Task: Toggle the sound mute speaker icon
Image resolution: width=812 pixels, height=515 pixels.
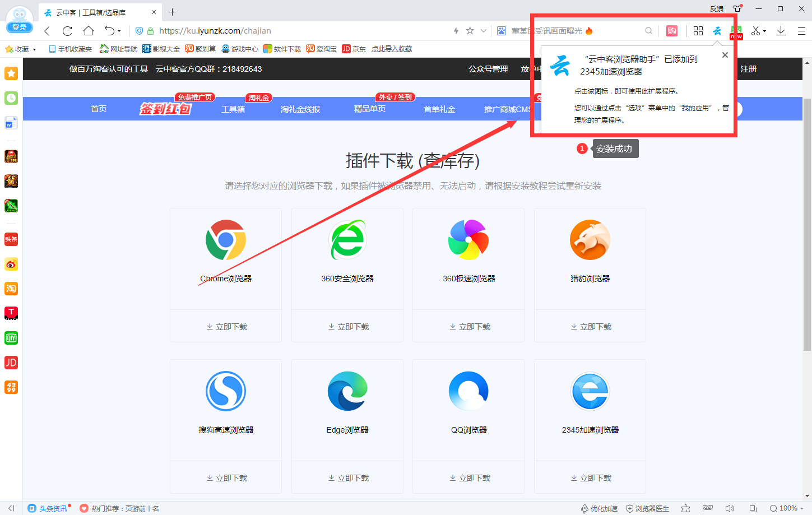Action: point(730,508)
